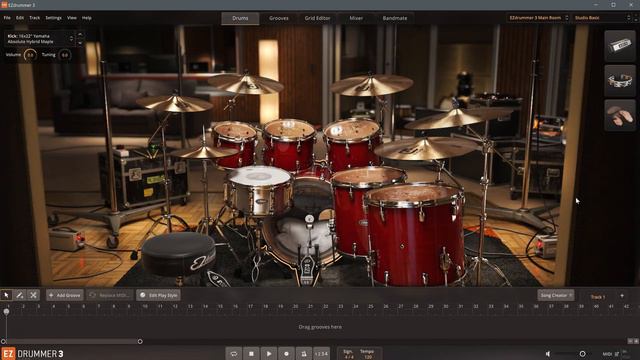
Task: Start recording with the record button
Action: [x=287, y=353]
